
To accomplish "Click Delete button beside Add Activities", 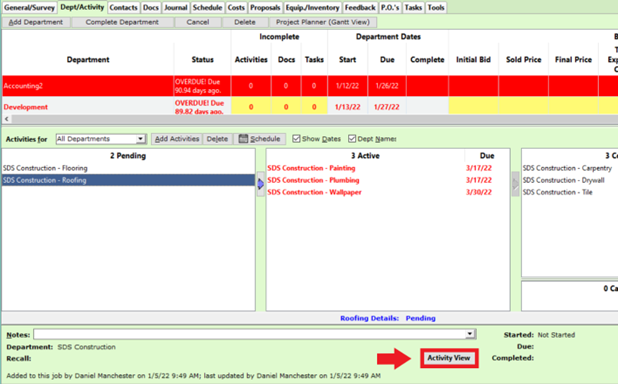I will click(217, 139).
